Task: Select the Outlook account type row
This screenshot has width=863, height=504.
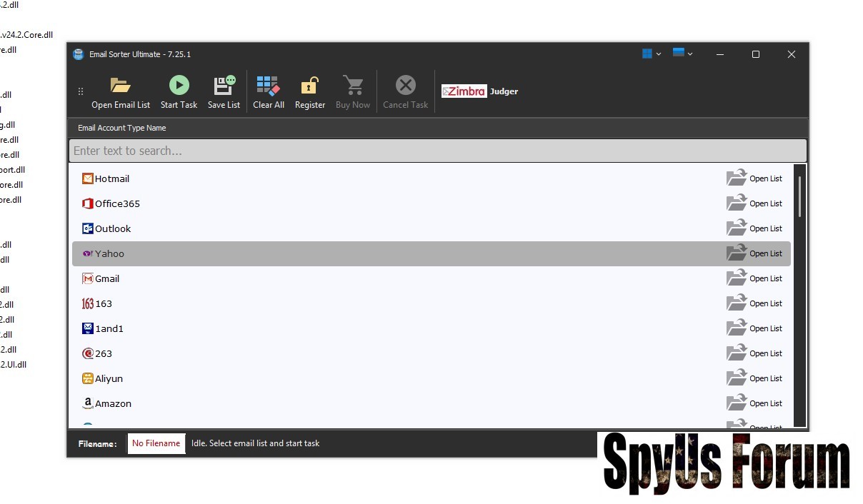Action: 113,228
